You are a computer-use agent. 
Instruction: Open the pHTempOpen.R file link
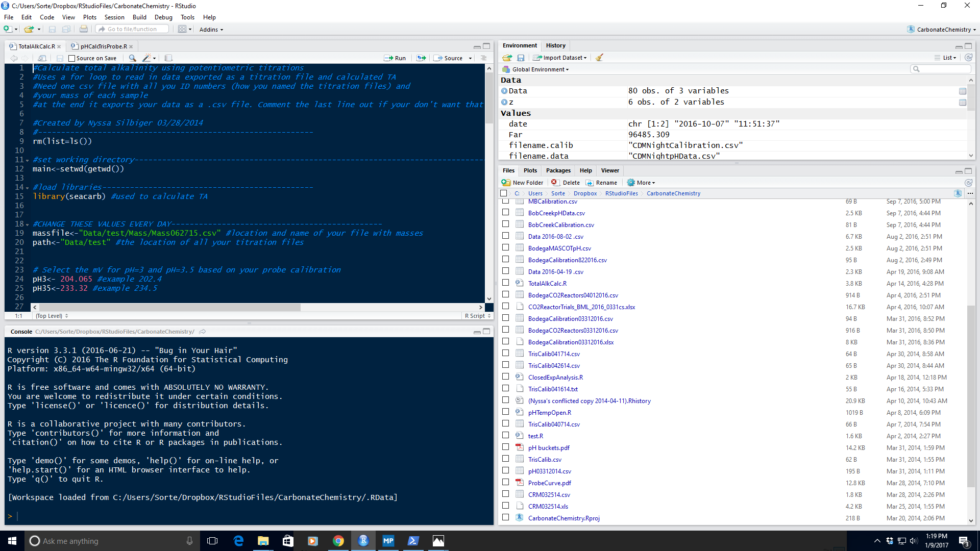549,413
